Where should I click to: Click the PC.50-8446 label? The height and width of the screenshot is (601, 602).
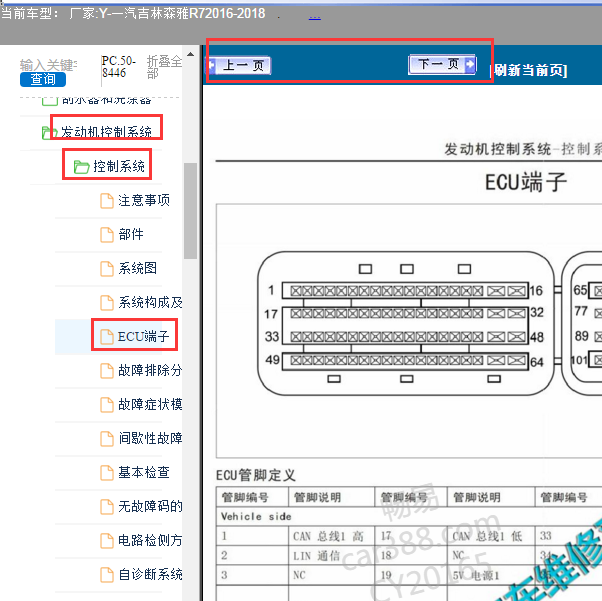pos(119,66)
